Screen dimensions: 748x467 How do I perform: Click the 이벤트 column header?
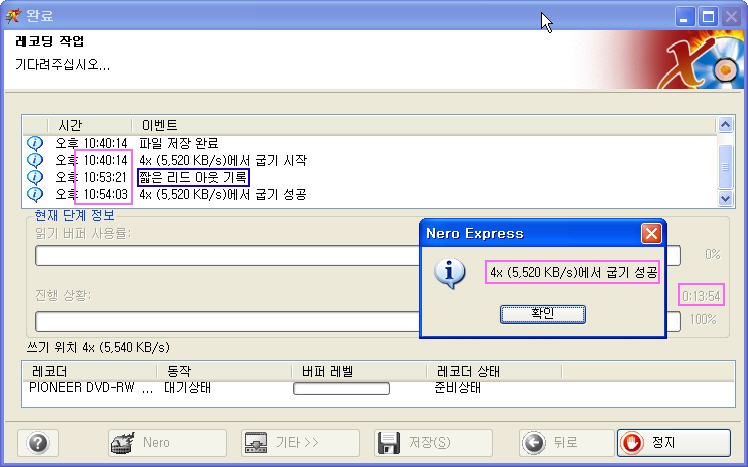160,125
